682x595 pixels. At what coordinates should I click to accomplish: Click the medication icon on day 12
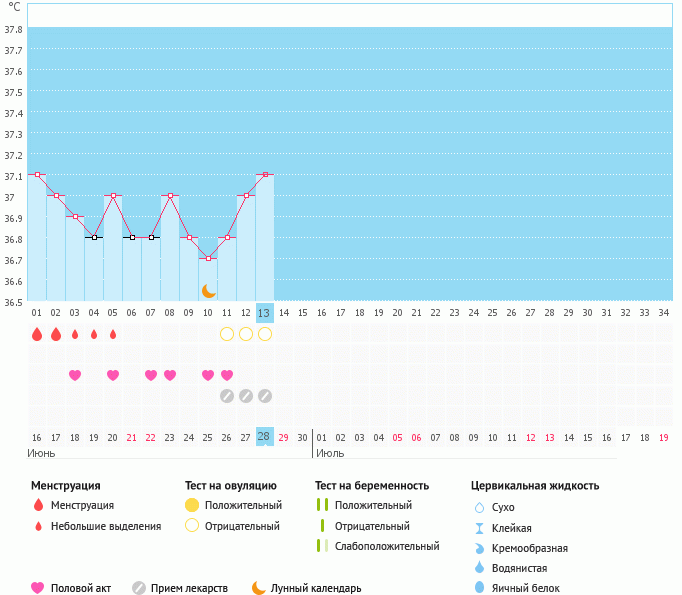(x=246, y=396)
